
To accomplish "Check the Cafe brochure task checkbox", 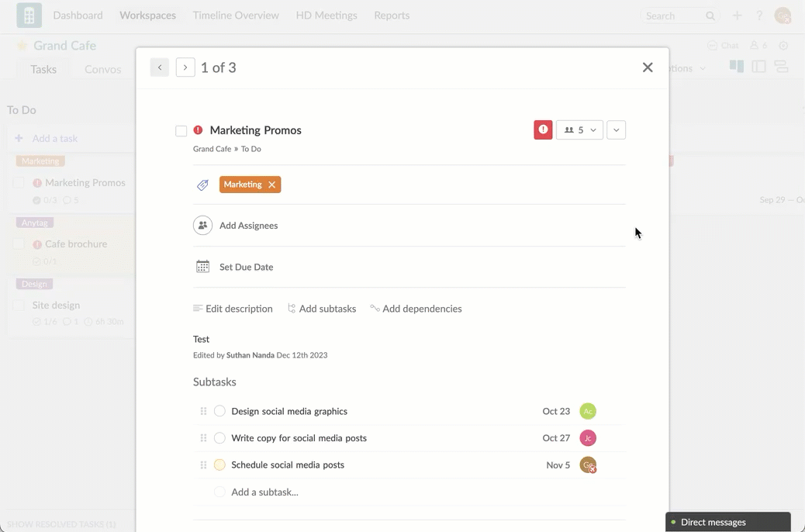I will point(19,244).
